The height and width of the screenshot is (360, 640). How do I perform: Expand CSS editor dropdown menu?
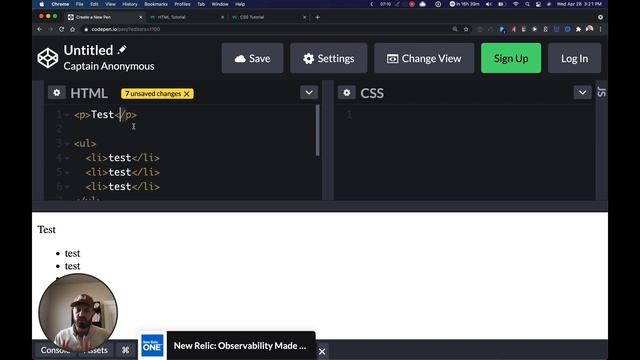(582, 93)
